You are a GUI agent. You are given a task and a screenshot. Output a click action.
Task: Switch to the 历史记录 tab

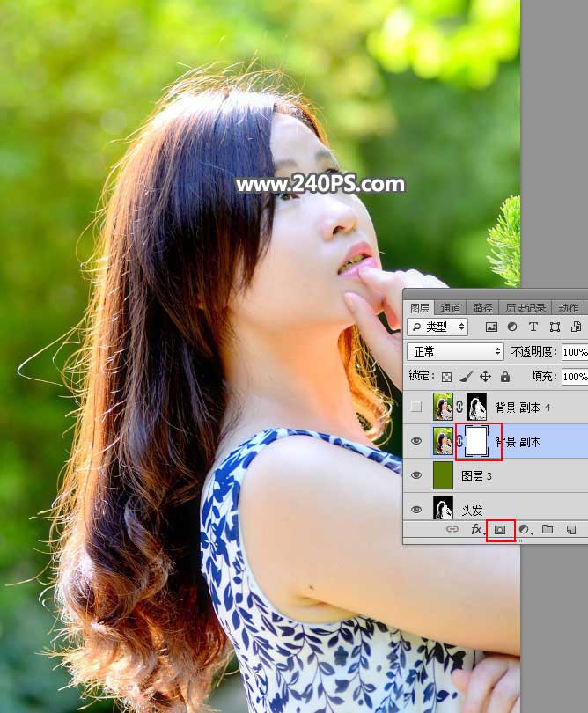click(526, 307)
